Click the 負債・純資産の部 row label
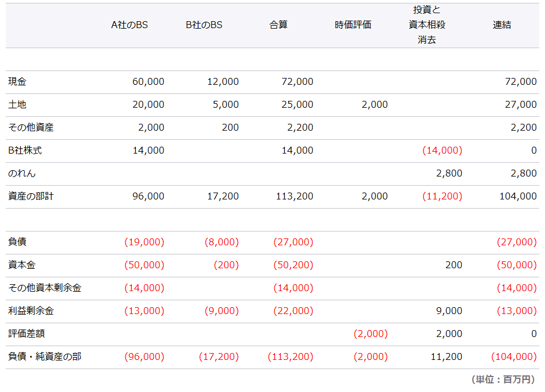Screen dimensions: 545x392 tap(45, 357)
